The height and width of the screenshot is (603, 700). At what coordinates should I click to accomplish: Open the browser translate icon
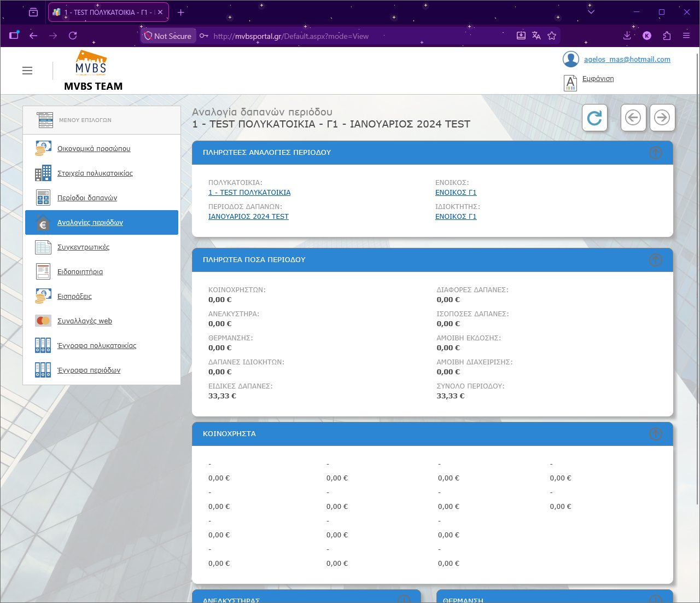pos(536,36)
